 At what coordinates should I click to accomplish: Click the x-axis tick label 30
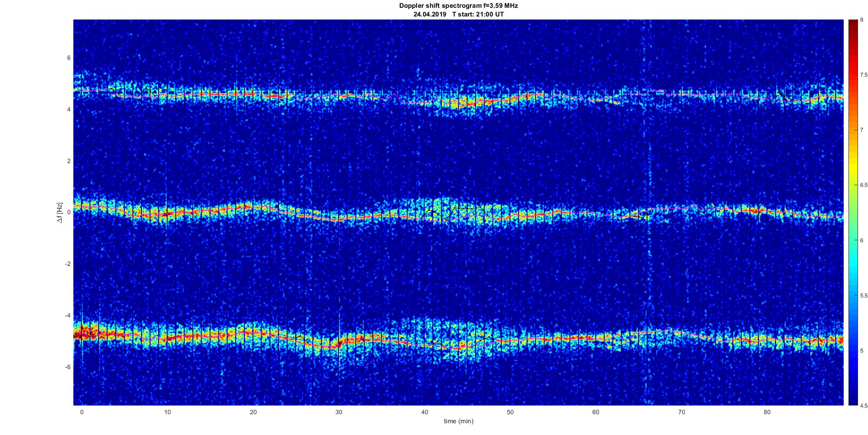339,412
